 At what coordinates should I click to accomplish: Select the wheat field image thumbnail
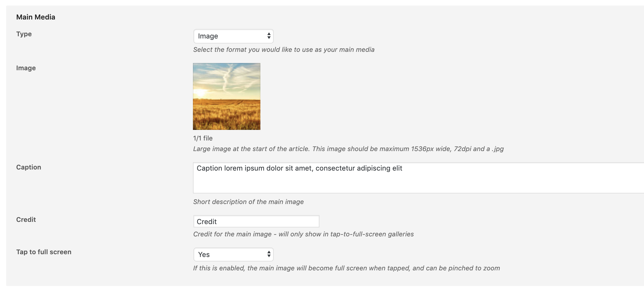[x=227, y=96]
